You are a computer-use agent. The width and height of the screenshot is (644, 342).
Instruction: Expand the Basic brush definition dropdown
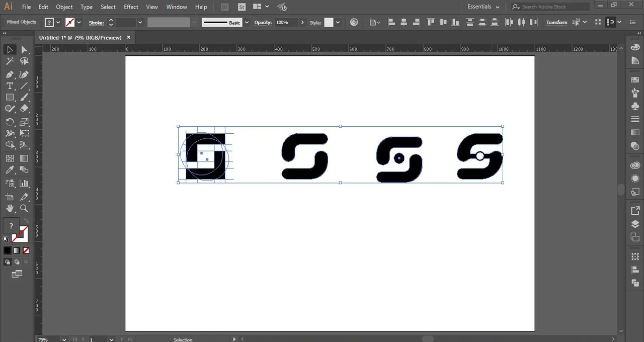click(x=247, y=22)
